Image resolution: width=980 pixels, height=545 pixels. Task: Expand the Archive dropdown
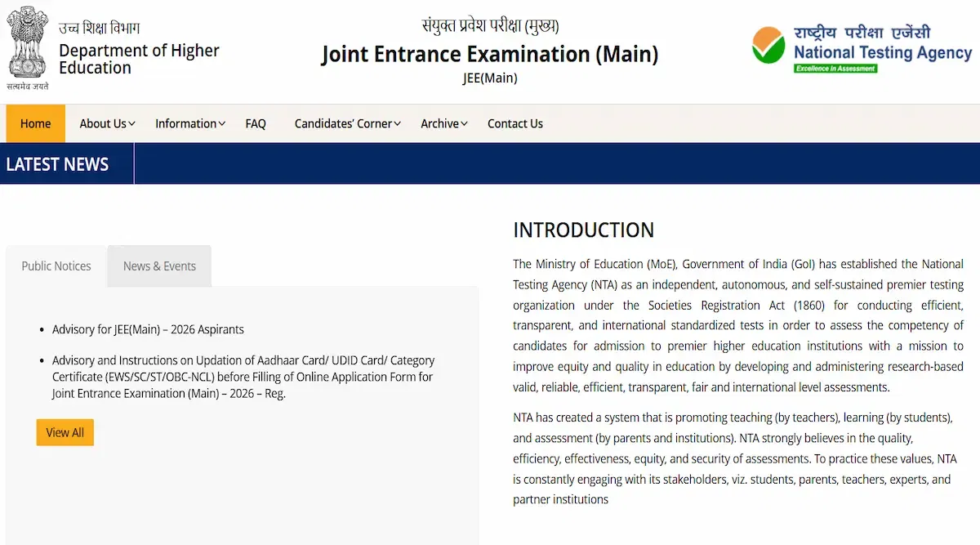[x=443, y=123]
